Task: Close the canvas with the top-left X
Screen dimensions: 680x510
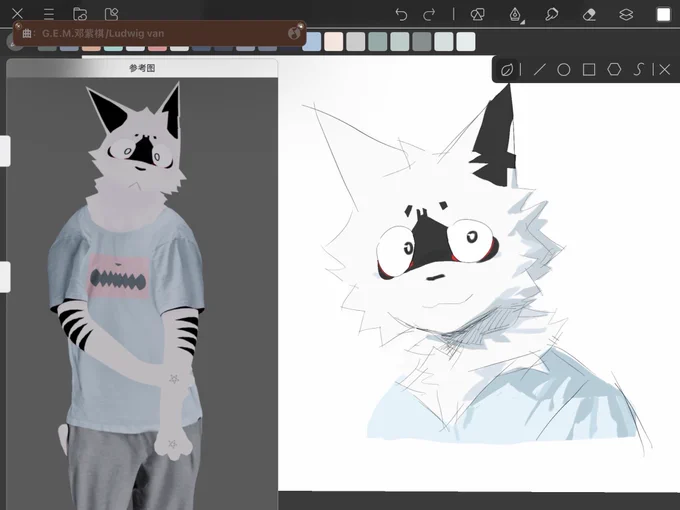Action: pyautogui.click(x=17, y=13)
